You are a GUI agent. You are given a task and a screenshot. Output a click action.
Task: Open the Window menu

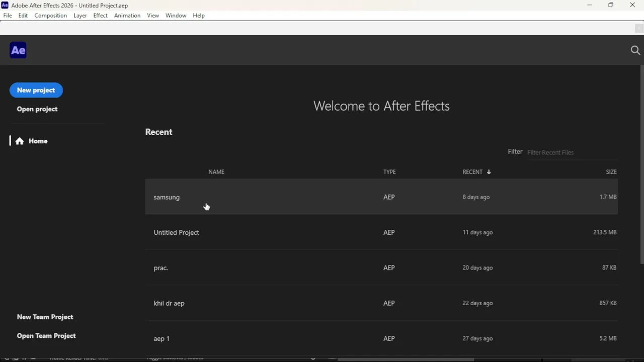click(176, 16)
